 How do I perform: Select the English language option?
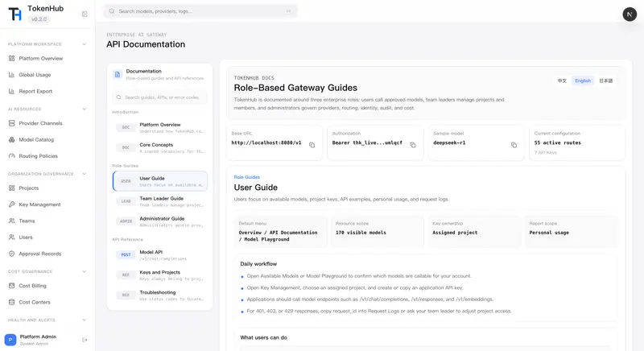point(583,81)
